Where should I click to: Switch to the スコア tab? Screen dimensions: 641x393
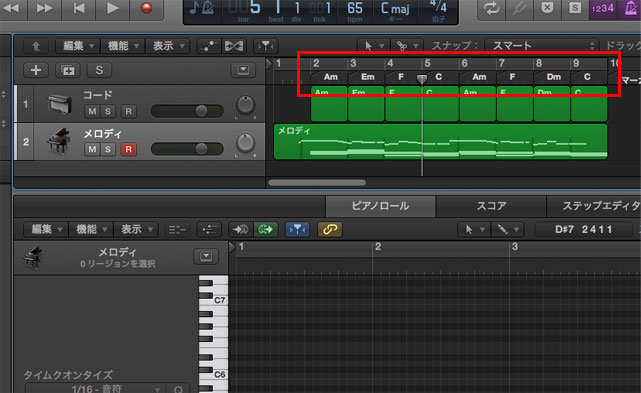click(491, 206)
